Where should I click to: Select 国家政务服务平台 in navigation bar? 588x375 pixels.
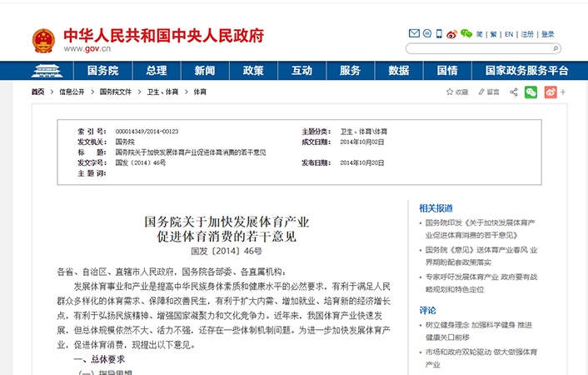point(527,71)
